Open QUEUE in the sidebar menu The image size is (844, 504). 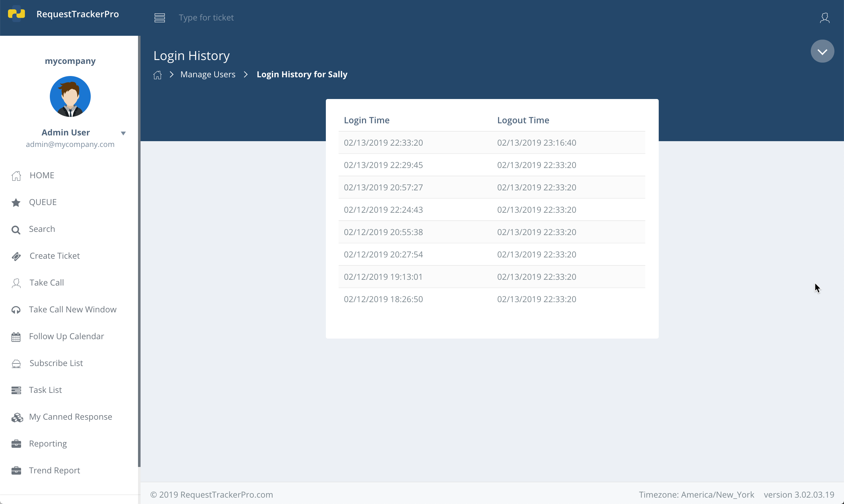pyautogui.click(x=43, y=202)
